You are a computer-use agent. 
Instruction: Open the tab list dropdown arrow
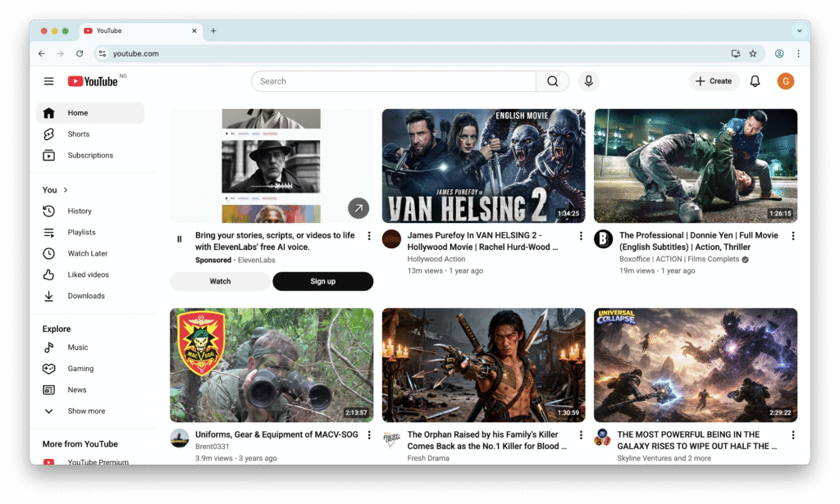point(799,31)
